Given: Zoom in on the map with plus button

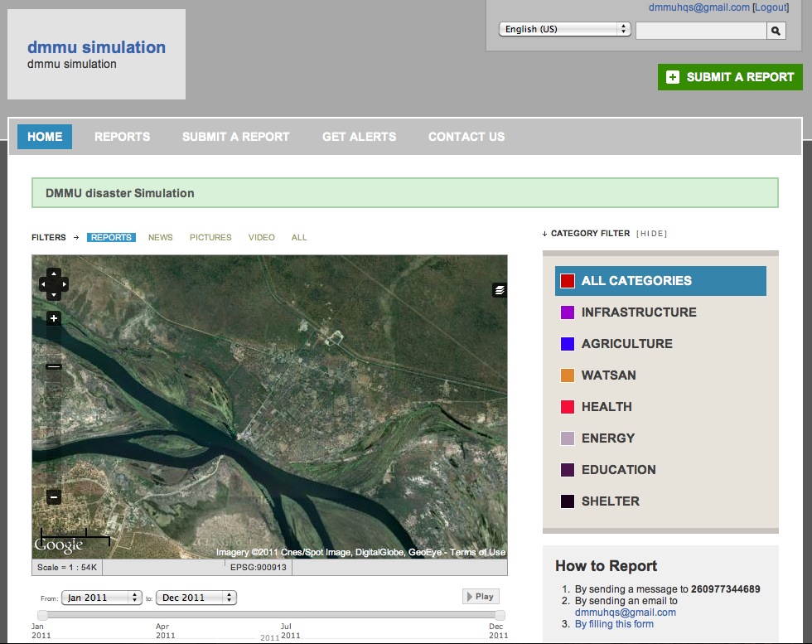Looking at the screenshot, I should point(54,319).
